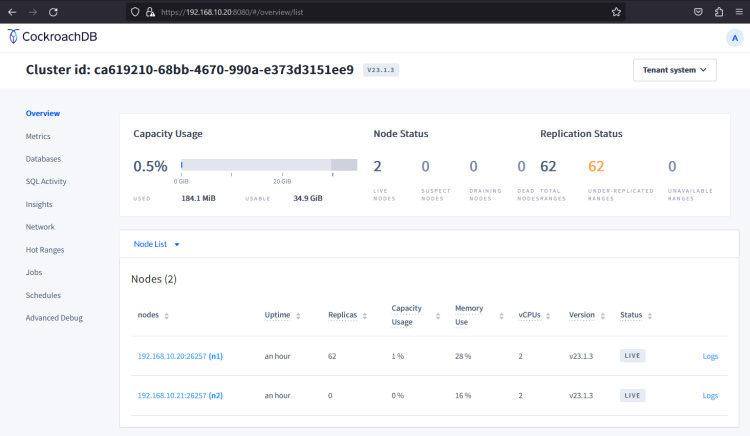Viewport: 750px width, 436px height.
Task: View Logs for node n2
Action: tap(710, 395)
